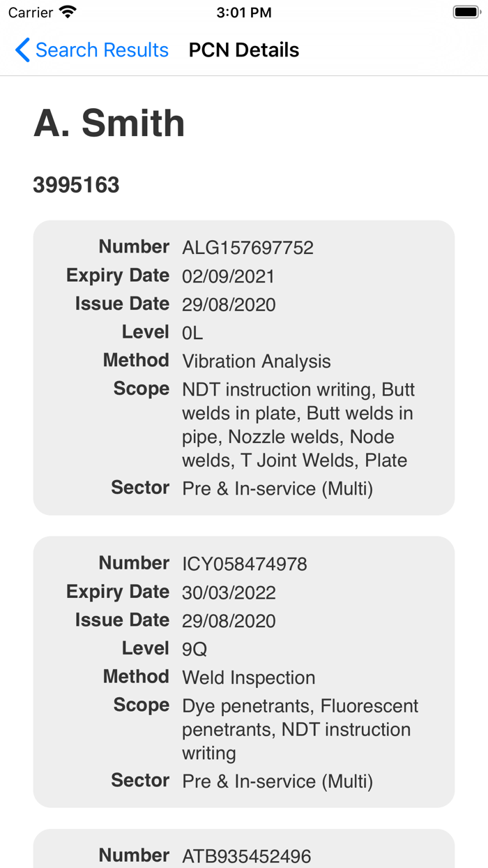Image resolution: width=488 pixels, height=868 pixels.
Task: Tap the A. Smith name heading
Action: 109,124
